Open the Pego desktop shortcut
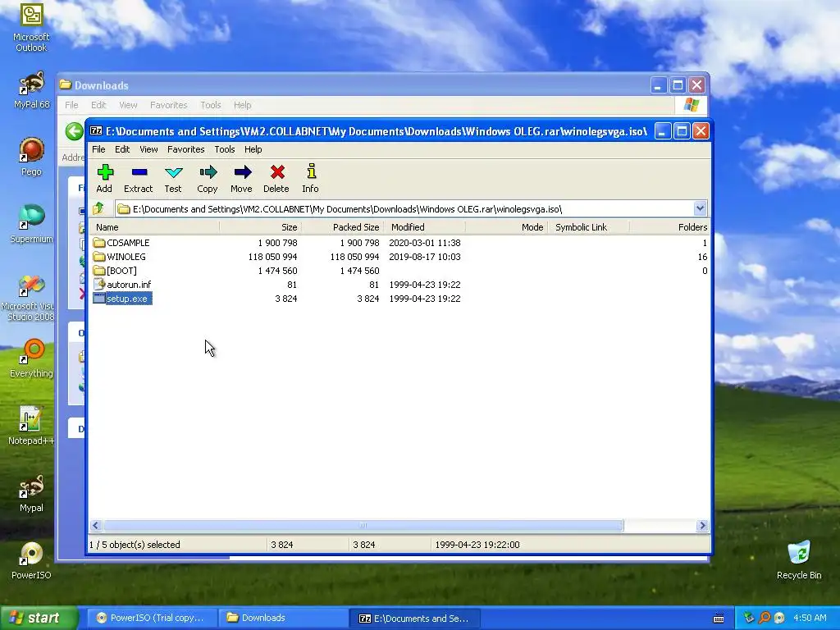Image resolution: width=840 pixels, height=630 pixels. [31, 157]
